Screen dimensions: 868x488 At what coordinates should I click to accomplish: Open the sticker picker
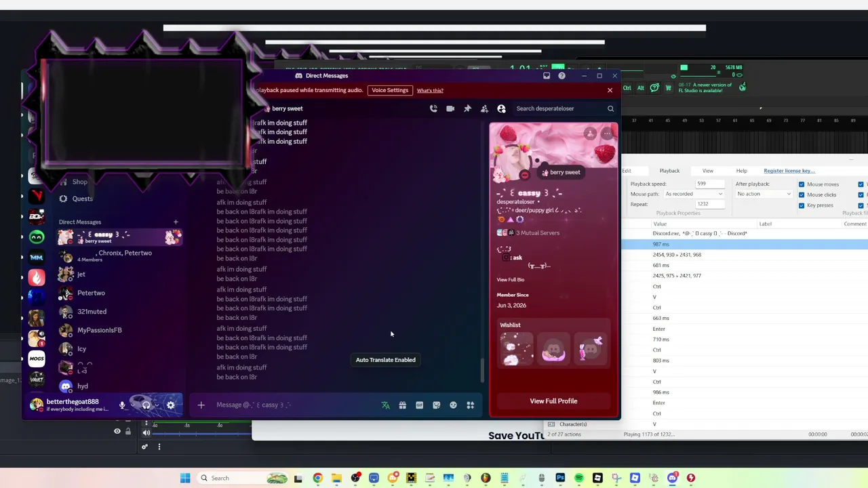(x=437, y=405)
